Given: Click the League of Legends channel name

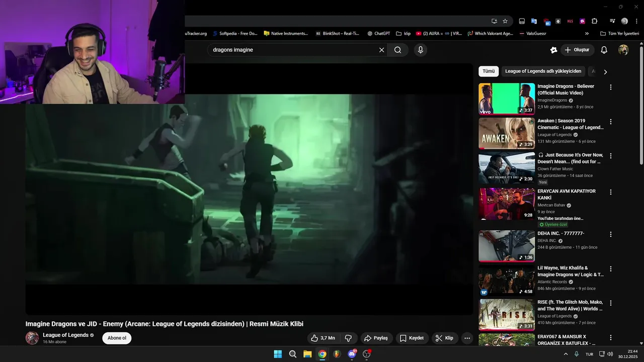Looking at the screenshot, I should 65,335.
